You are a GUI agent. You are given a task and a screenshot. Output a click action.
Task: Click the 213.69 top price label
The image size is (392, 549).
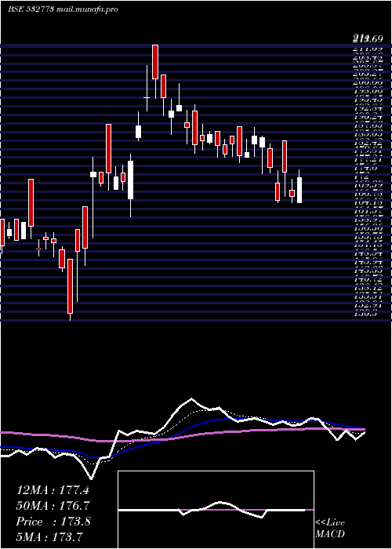[368, 38]
